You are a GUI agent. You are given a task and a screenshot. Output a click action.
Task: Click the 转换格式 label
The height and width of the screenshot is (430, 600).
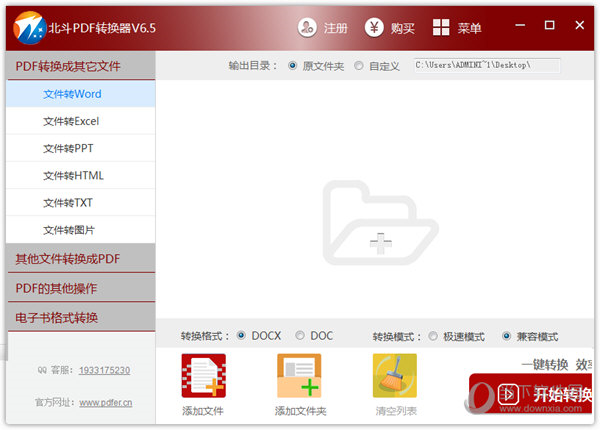click(205, 336)
